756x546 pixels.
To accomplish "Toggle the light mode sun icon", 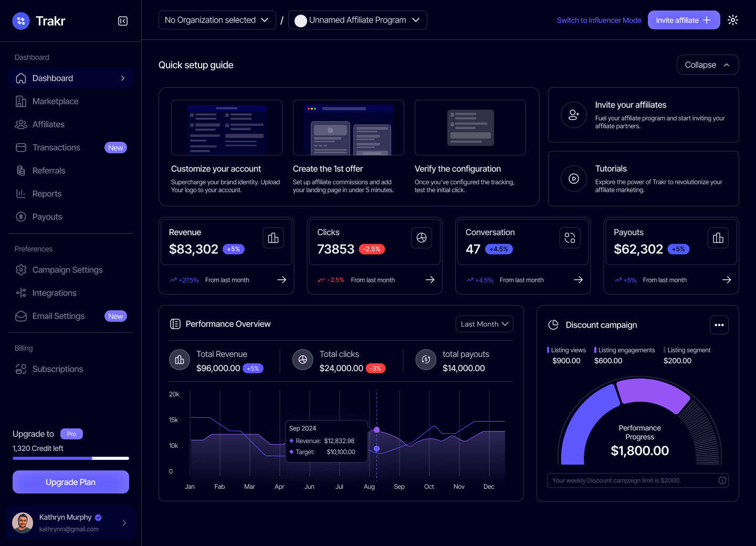I will [x=733, y=20].
